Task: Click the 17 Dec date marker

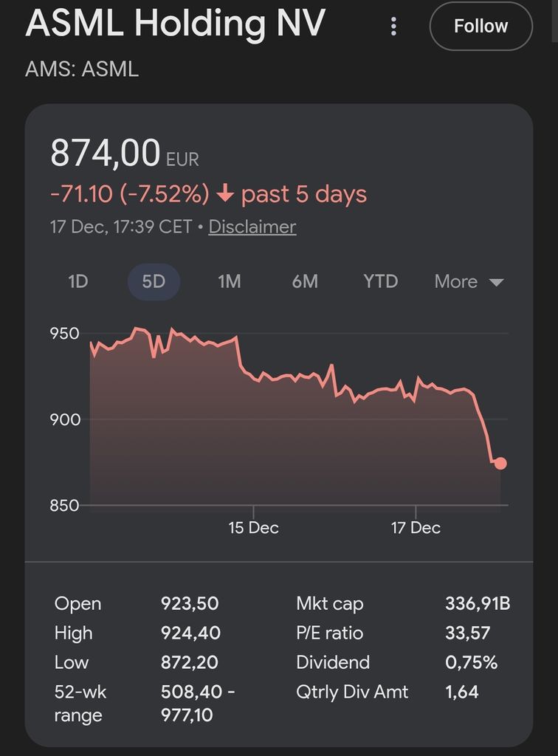Action: point(416,527)
